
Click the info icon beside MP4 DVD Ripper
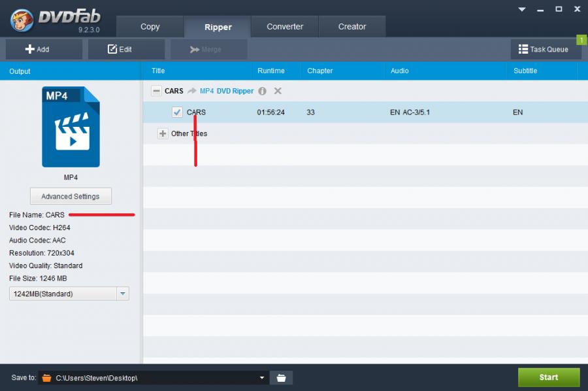click(x=262, y=91)
